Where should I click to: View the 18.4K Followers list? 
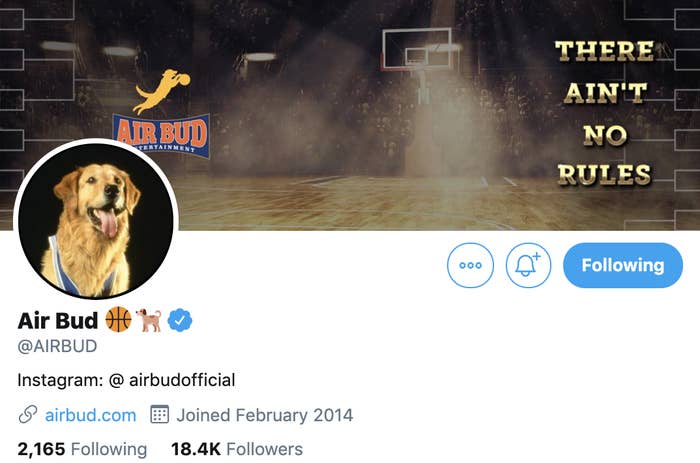click(237, 449)
